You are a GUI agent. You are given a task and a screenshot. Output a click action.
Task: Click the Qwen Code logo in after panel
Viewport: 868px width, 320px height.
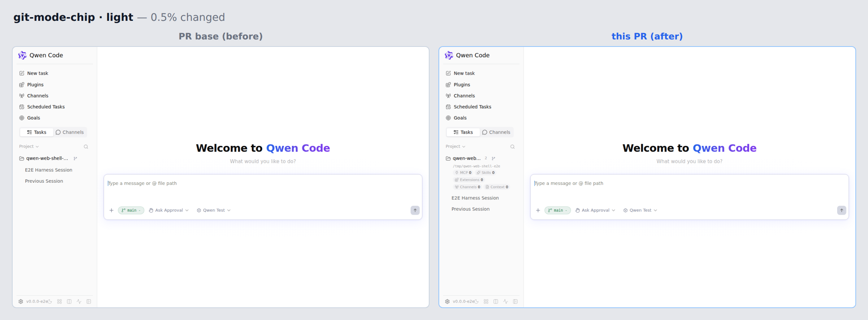(x=449, y=55)
